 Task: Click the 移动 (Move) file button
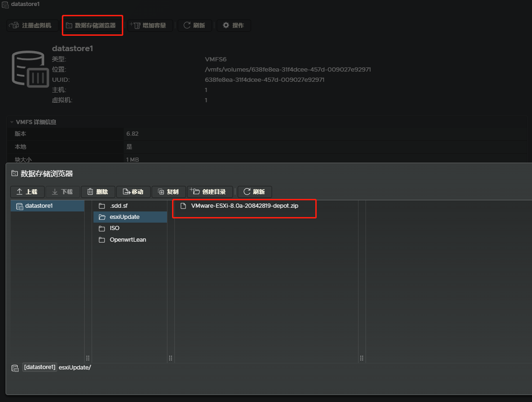(x=133, y=192)
